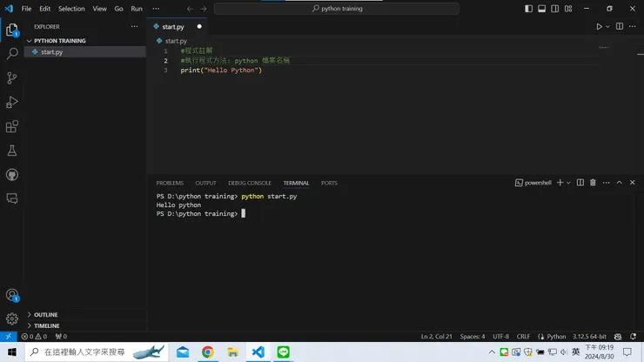The image size is (644, 362).
Task: Maximize terminal panel with the up chevron
Action: click(x=620, y=183)
